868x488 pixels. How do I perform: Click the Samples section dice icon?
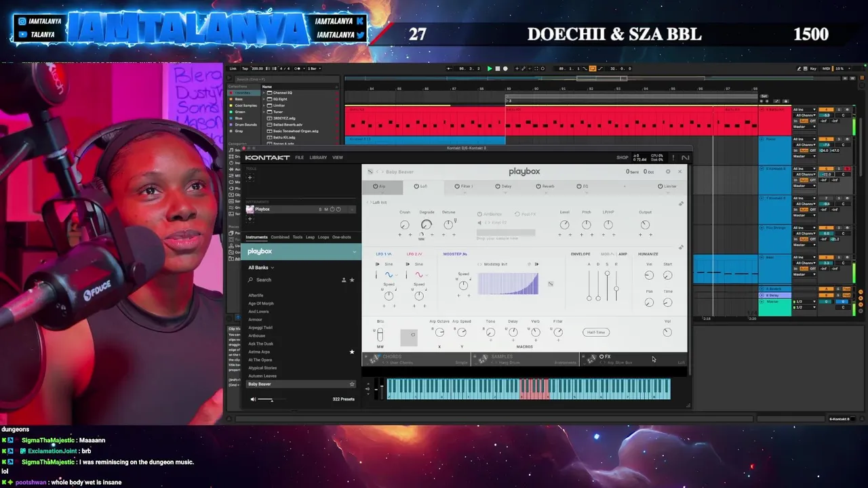pos(484,358)
